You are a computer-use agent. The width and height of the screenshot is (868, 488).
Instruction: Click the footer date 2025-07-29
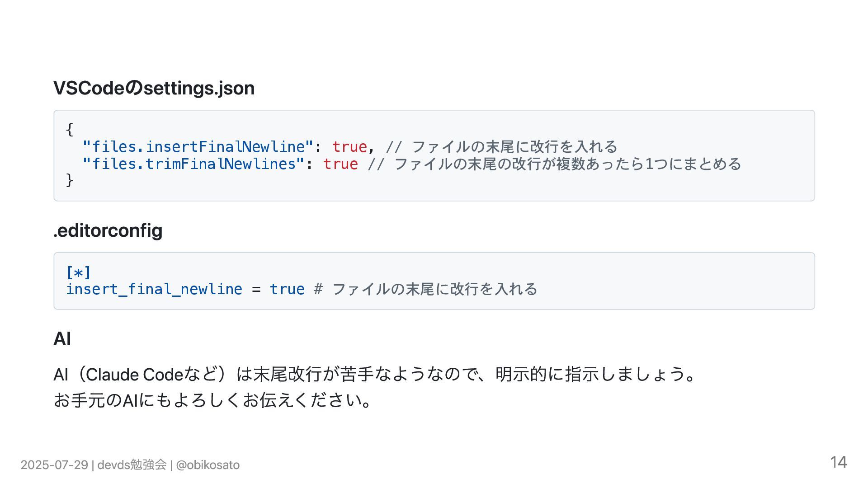tap(54, 465)
